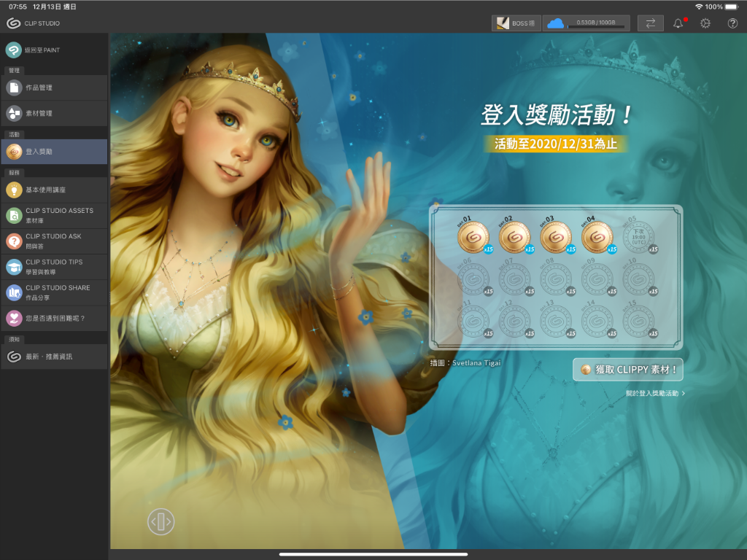
Task: Open help question mark icon
Action: coord(732,23)
